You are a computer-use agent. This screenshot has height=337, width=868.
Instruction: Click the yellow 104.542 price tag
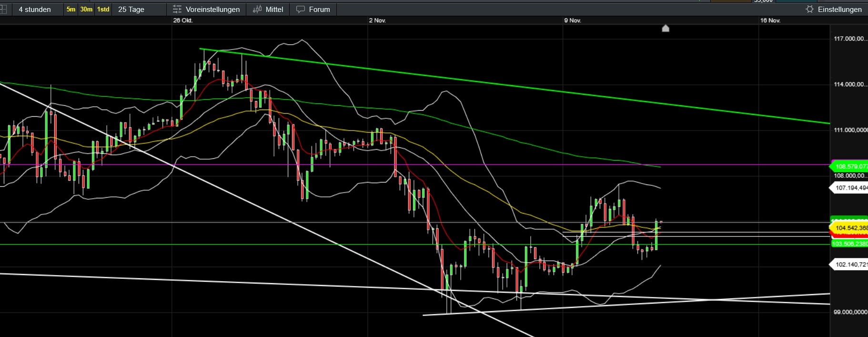point(850,228)
